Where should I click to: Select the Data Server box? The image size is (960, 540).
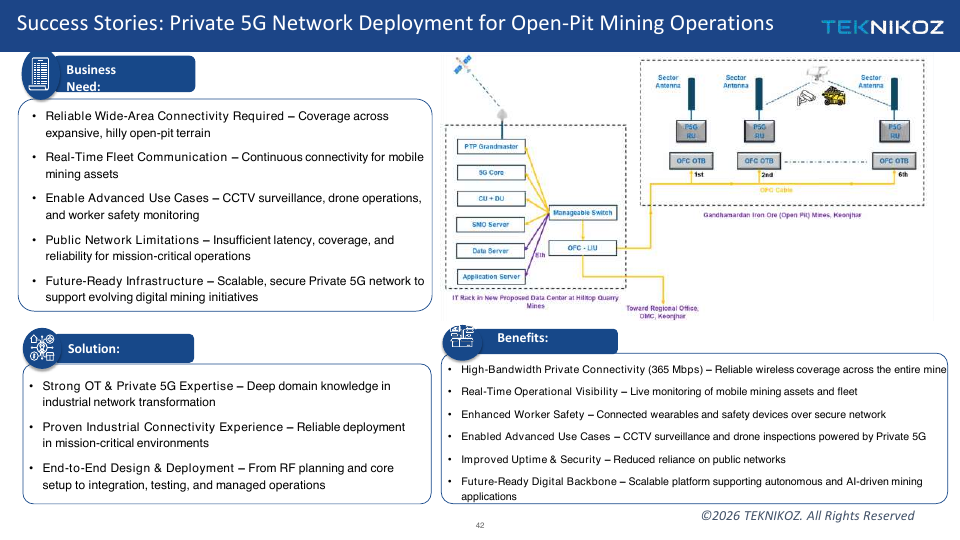point(491,250)
